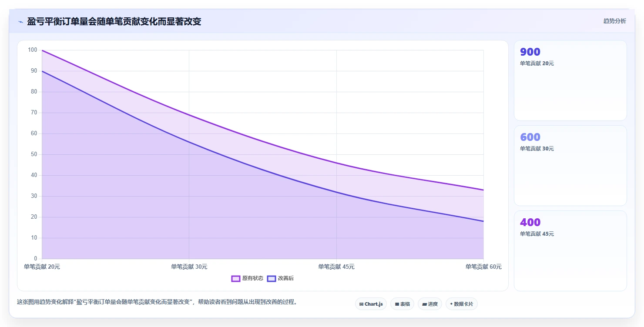Open the 600 data card

tap(570, 166)
